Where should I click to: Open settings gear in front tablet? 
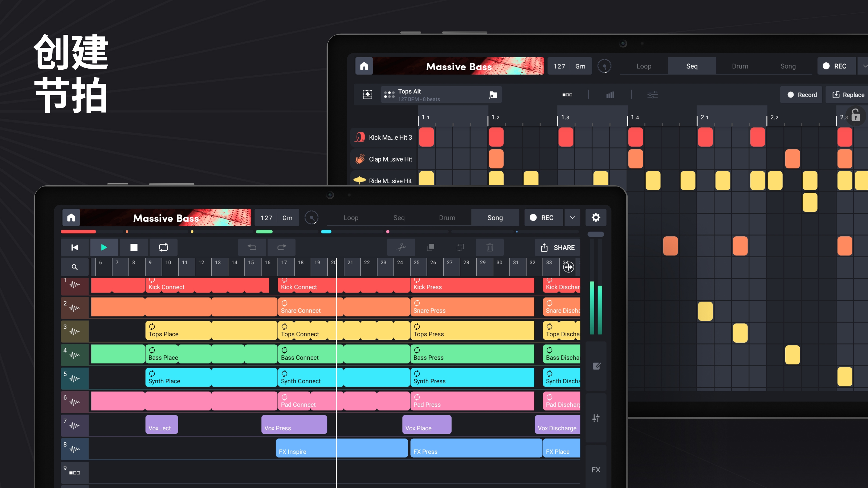point(596,217)
